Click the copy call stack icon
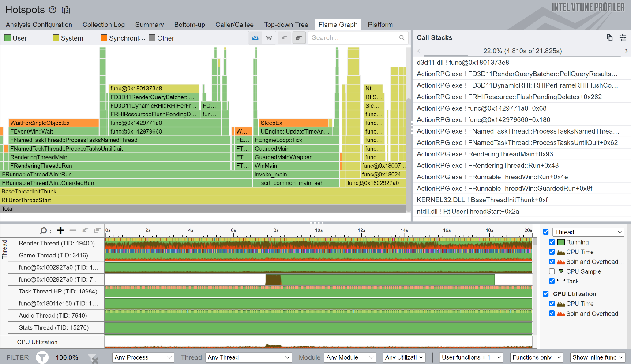Viewport: 631px width, 364px height. pyautogui.click(x=609, y=38)
